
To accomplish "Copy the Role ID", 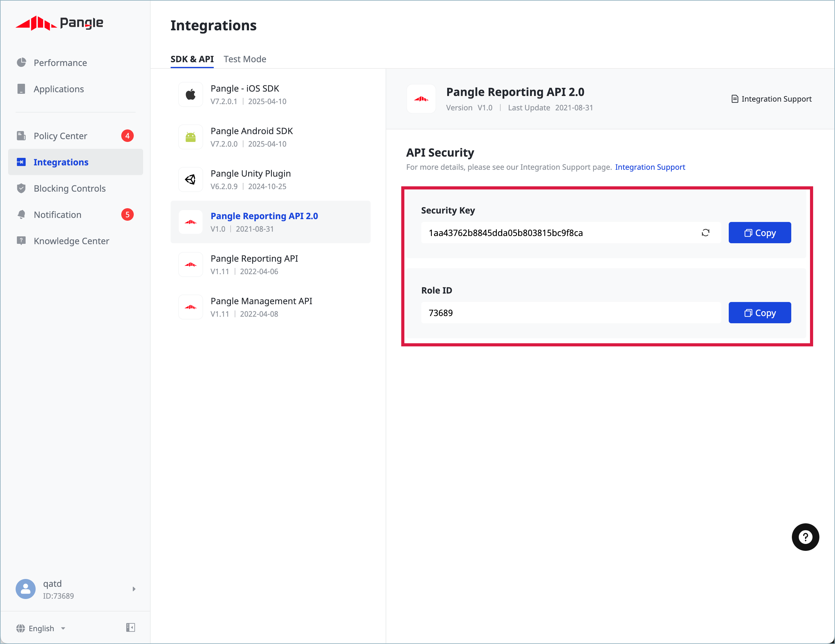I will pos(760,313).
